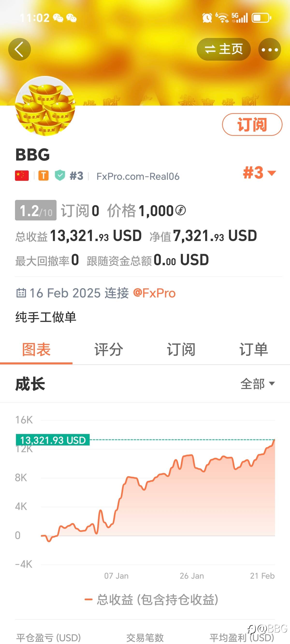This screenshot has height=644, width=290.
Task: Tap the China flag icon
Action: (x=22, y=176)
